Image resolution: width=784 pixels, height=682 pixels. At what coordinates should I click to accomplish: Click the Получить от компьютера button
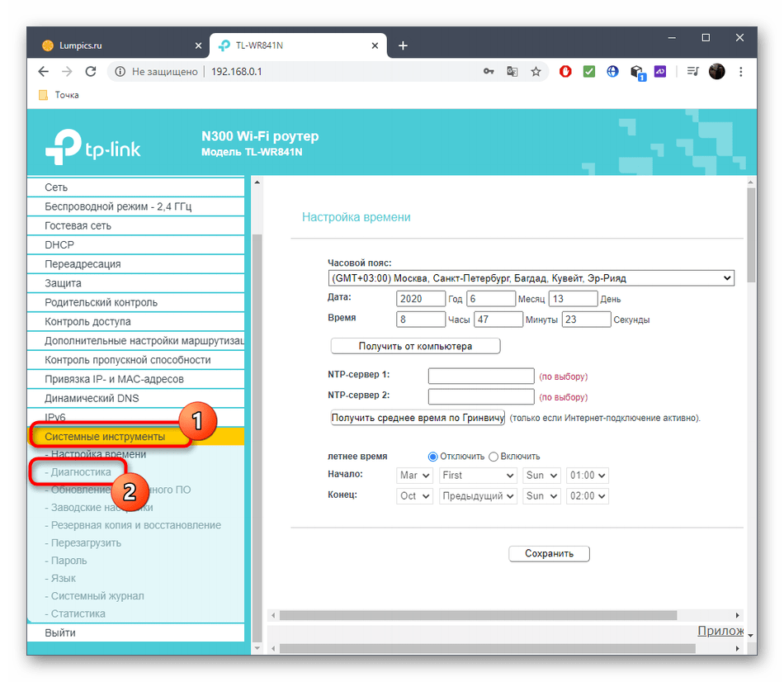[x=415, y=346]
